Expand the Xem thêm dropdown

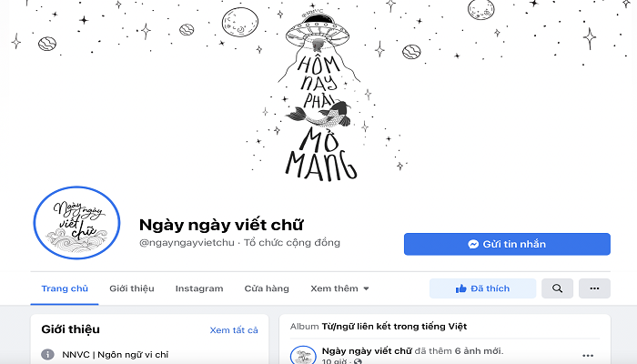tap(339, 288)
